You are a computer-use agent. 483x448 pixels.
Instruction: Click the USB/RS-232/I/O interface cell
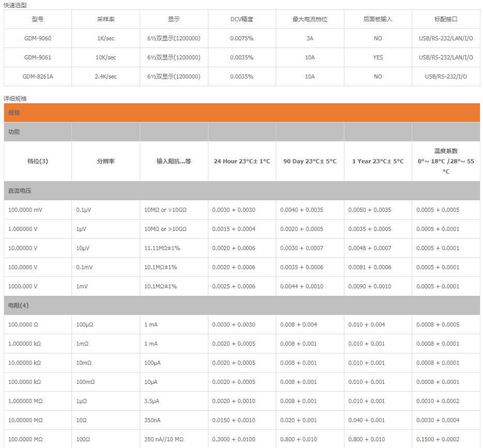coord(446,76)
